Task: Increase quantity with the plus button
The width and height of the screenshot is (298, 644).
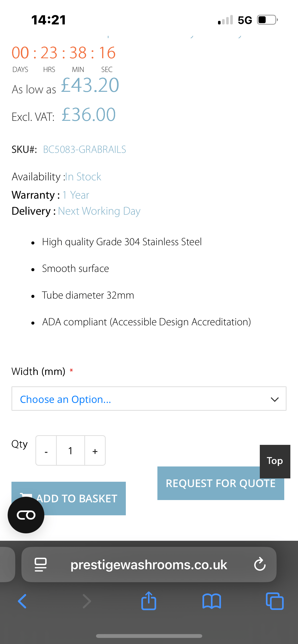Action: tap(95, 451)
